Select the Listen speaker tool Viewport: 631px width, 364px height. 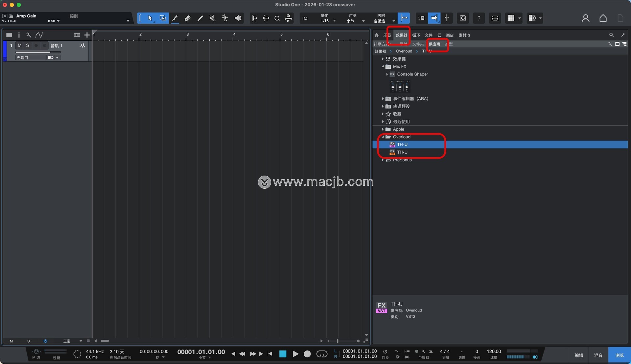(238, 18)
